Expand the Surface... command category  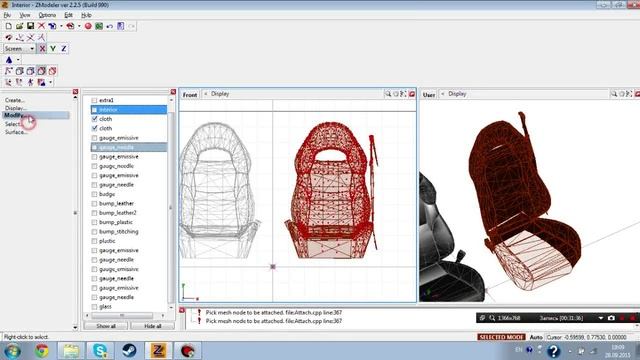pyautogui.click(x=16, y=132)
